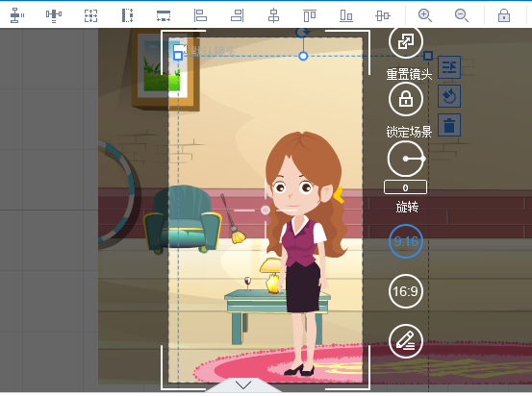
Task: Click the undo rotate arrow square icon
Action: coord(449,96)
